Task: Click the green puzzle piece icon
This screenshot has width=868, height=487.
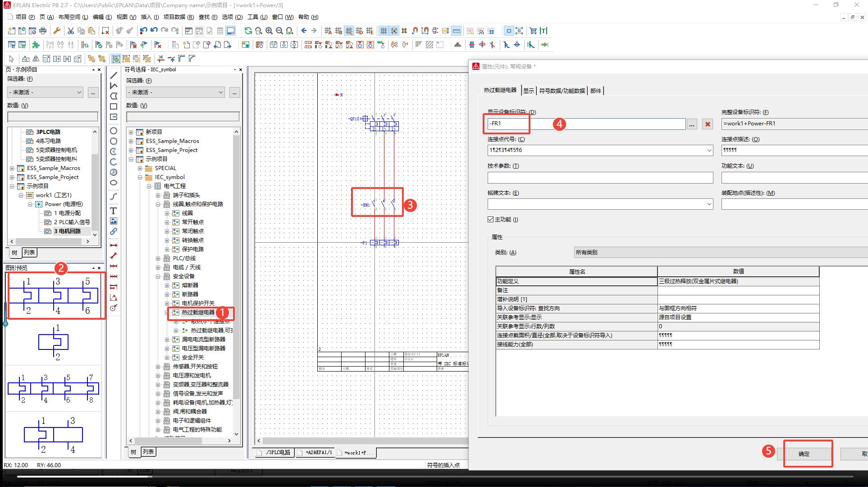Action: pyautogui.click(x=36, y=45)
